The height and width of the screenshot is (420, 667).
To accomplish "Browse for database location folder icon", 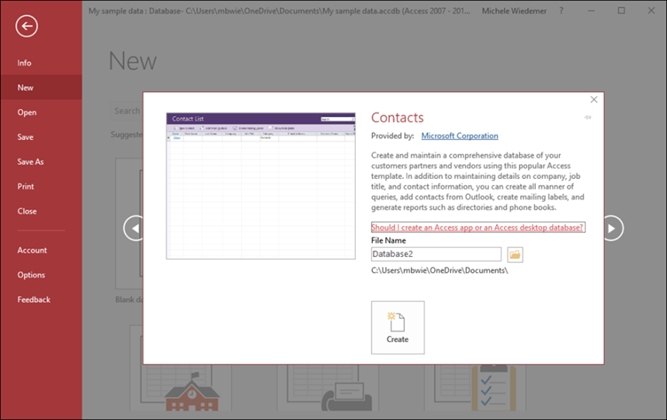I will [515, 254].
